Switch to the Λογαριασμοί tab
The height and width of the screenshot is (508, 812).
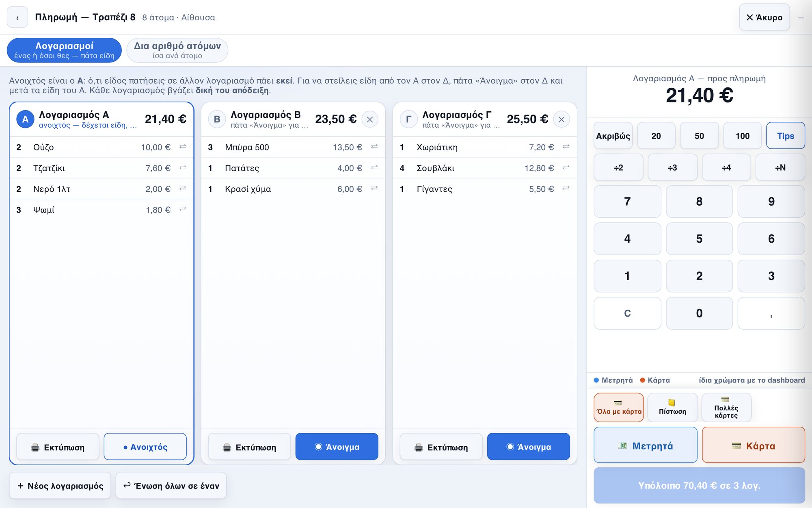click(64, 50)
